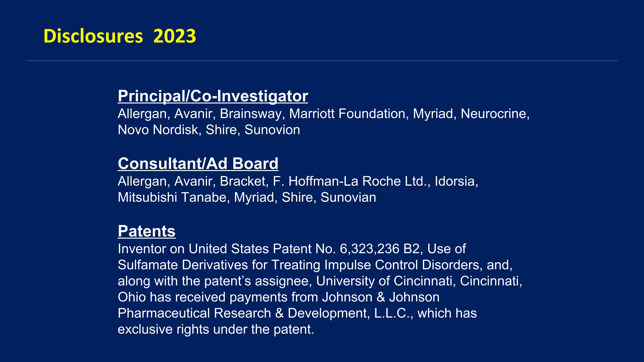Viewport: 644px width, 362px height.
Task: Click on Johnson & Johnson text
Action: [x=381, y=297]
